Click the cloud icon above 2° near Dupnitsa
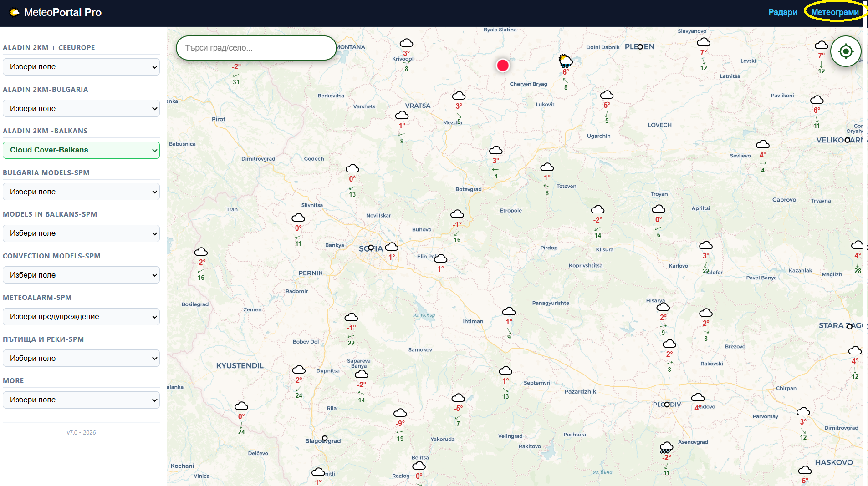This screenshot has height=486, width=868. click(x=299, y=369)
